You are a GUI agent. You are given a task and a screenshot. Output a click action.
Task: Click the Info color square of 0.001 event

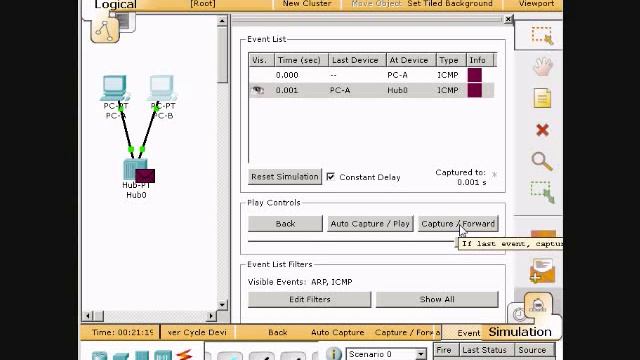475,90
